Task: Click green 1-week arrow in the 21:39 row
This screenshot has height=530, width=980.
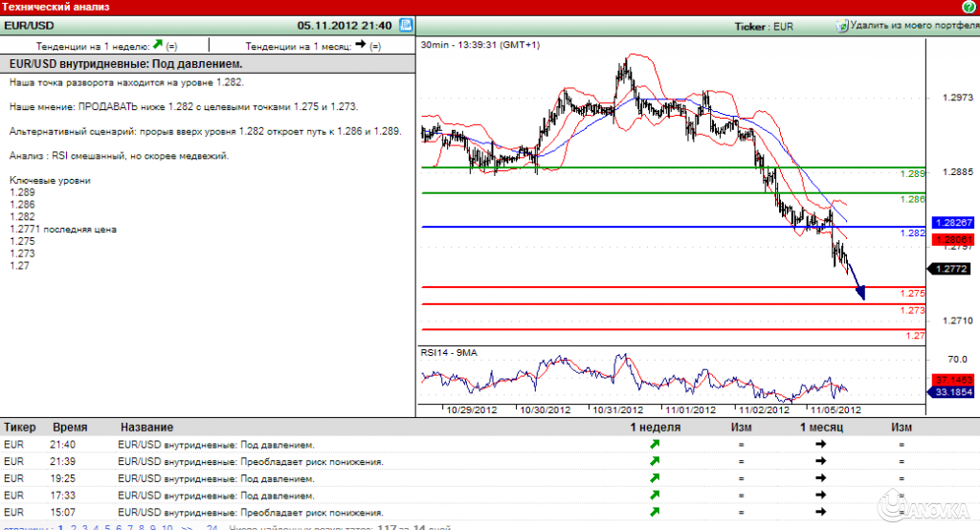Action: pos(655,461)
